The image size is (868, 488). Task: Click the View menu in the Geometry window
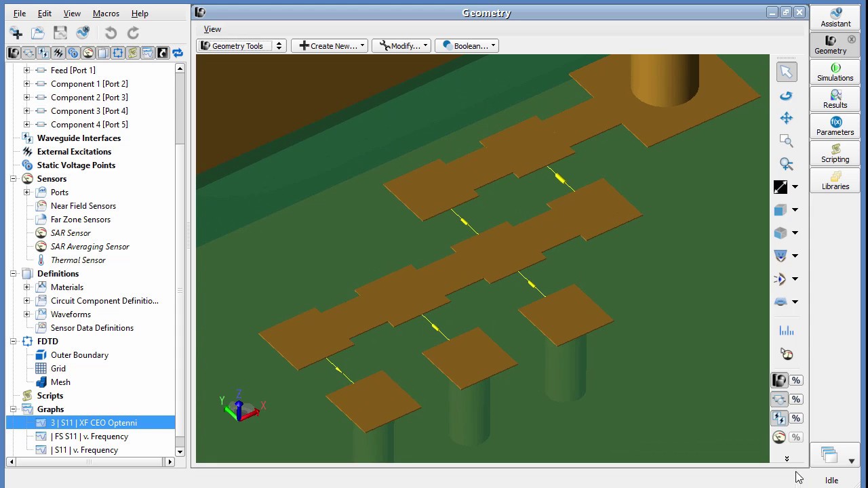tap(212, 29)
